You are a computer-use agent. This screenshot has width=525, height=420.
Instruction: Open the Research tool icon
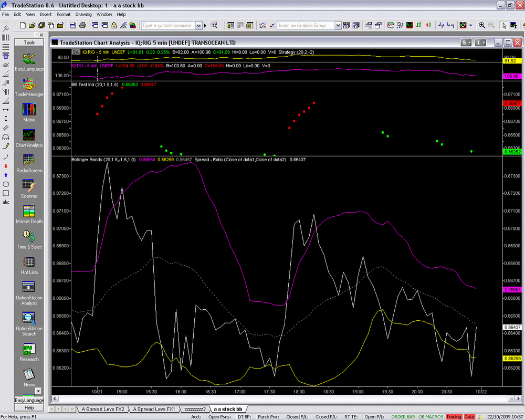pyautogui.click(x=29, y=352)
